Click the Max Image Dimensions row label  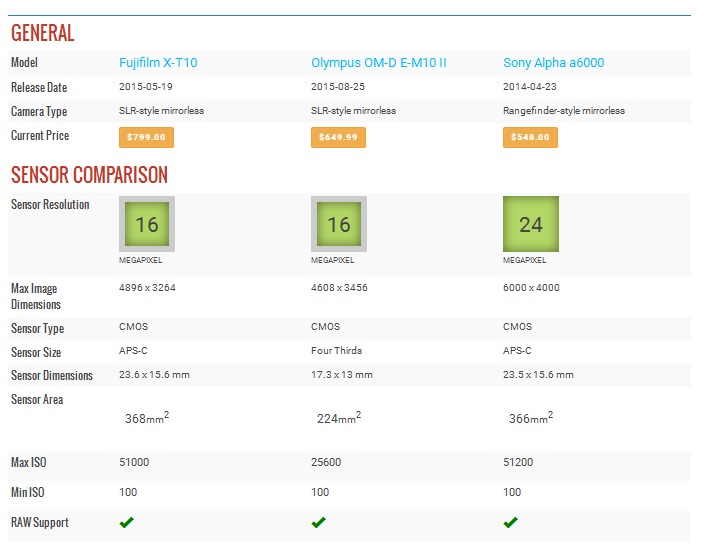[x=36, y=297]
